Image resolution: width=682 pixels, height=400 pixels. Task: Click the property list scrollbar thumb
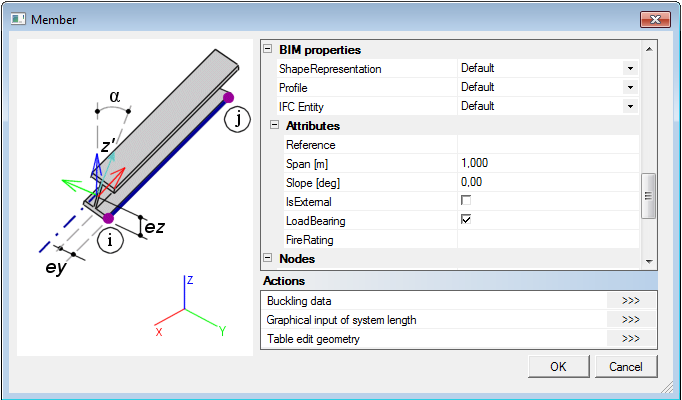click(x=648, y=195)
